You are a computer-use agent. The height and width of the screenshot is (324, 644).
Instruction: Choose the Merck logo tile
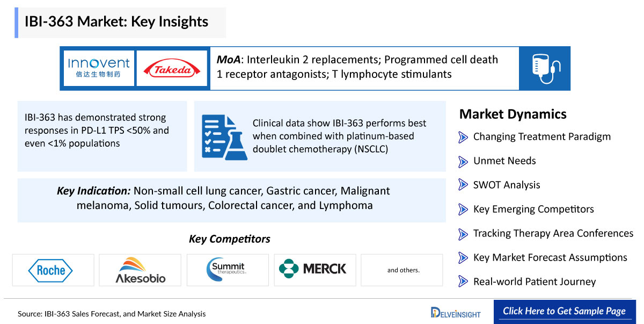point(315,270)
